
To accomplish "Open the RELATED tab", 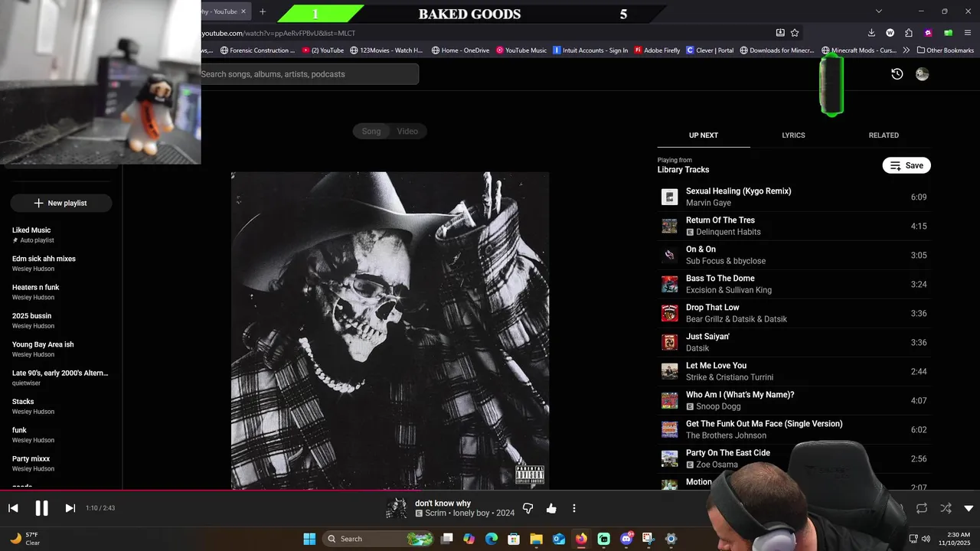I will [x=884, y=135].
